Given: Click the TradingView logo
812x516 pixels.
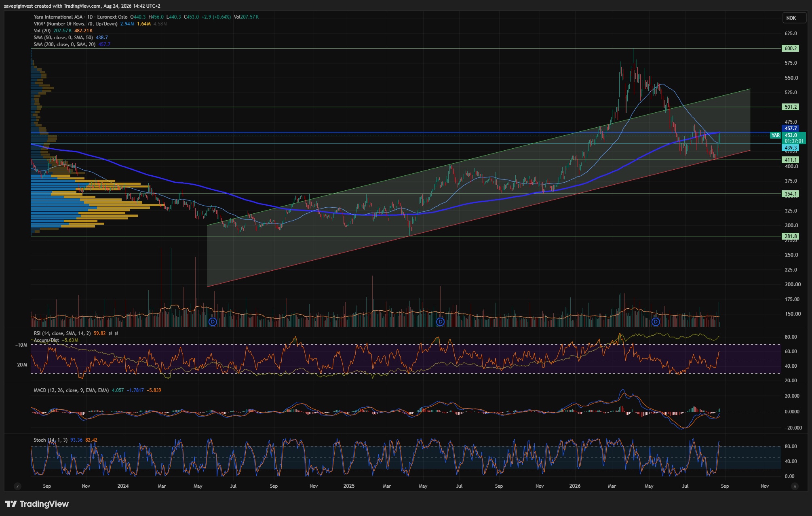Looking at the screenshot, I should pyautogui.click(x=37, y=504).
